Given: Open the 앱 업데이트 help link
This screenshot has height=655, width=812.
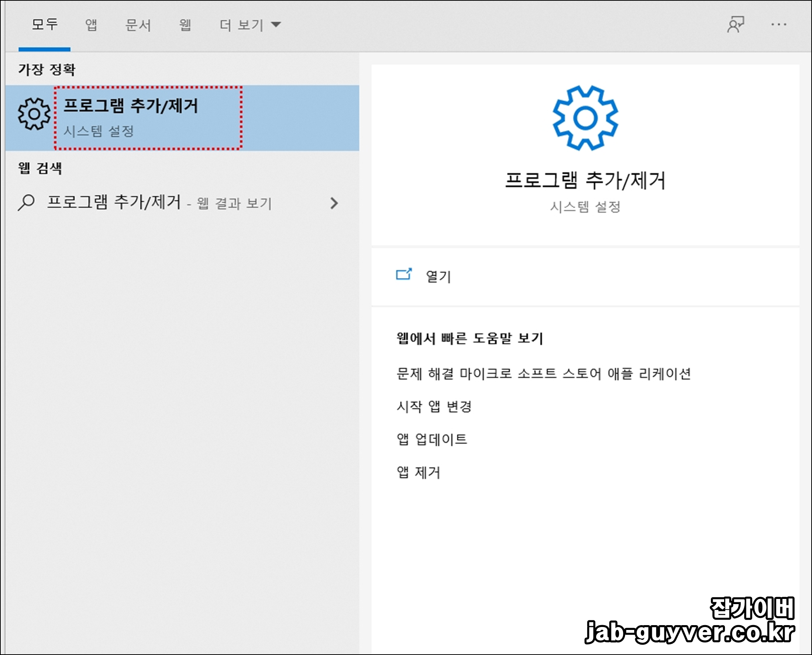Looking at the screenshot, I should tap(432, 439).
